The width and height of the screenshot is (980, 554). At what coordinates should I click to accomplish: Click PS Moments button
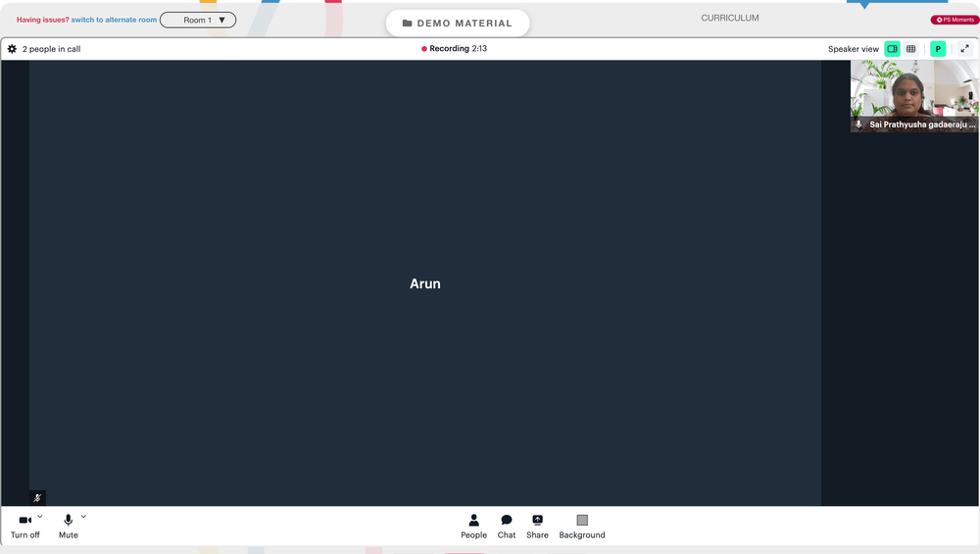coord(955,20)
